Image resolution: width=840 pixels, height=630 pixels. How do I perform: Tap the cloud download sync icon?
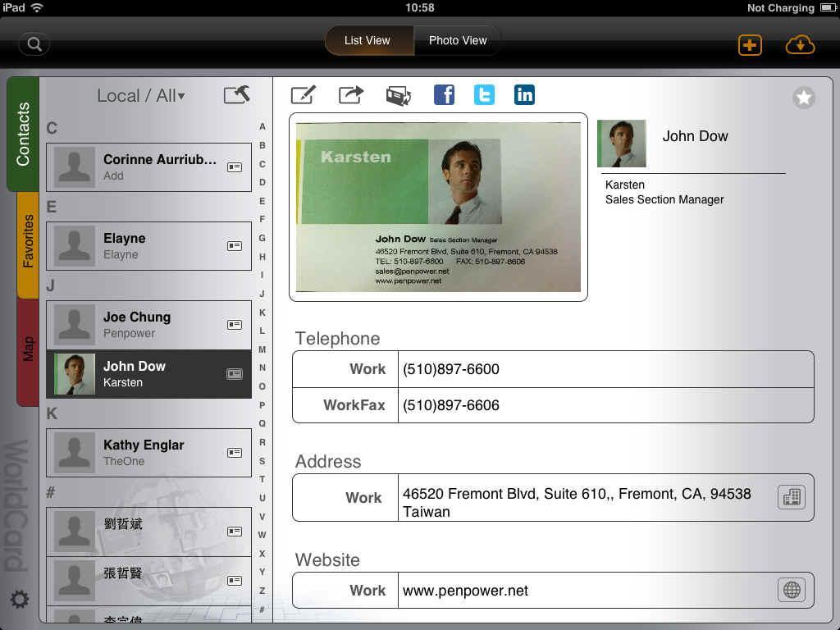800,44
